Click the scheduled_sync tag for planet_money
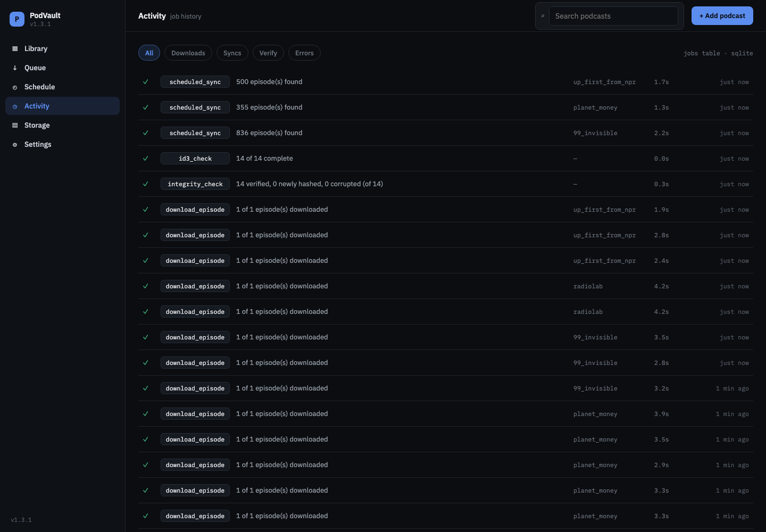 click(195, 107)
